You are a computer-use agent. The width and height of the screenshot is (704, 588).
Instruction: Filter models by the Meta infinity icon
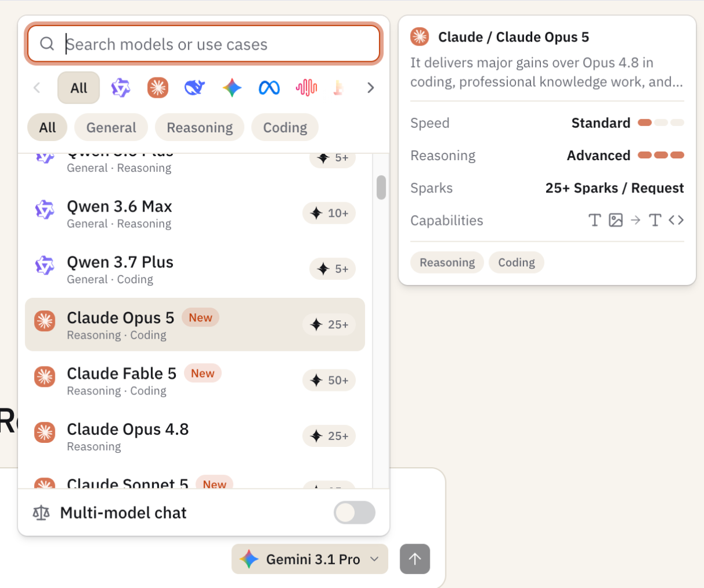point(269,88)
